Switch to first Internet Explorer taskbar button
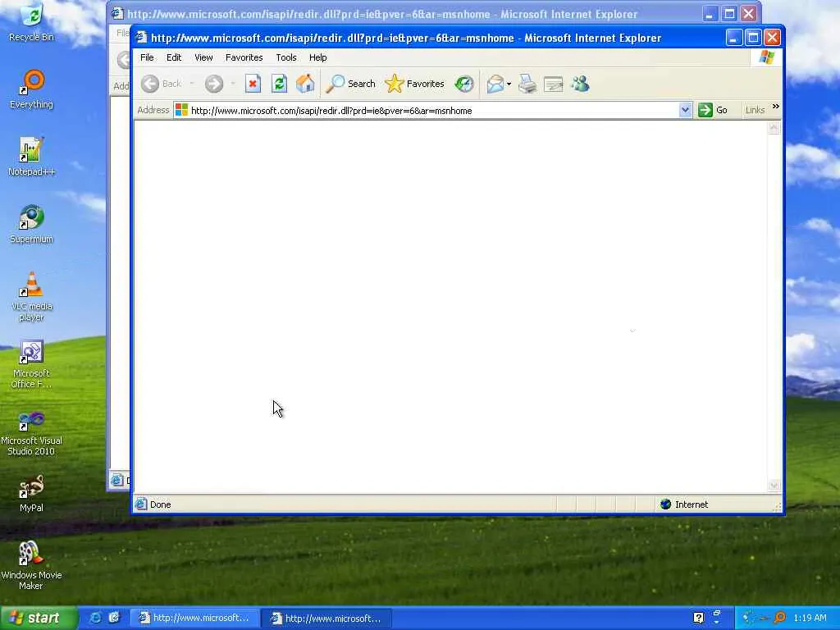This screenshot has width=840, height=630. pyautogui.click(x=195, y=619)
